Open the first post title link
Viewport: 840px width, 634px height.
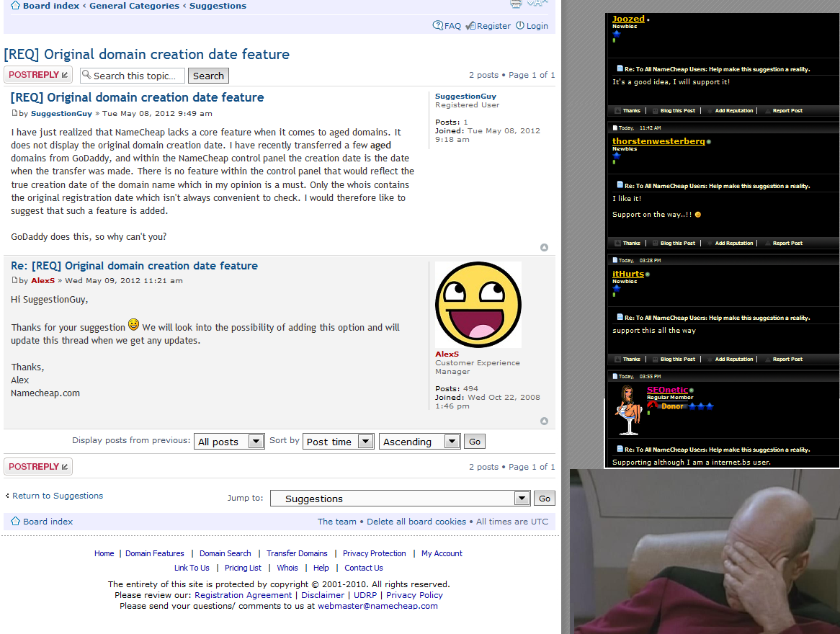coord(137,97)
